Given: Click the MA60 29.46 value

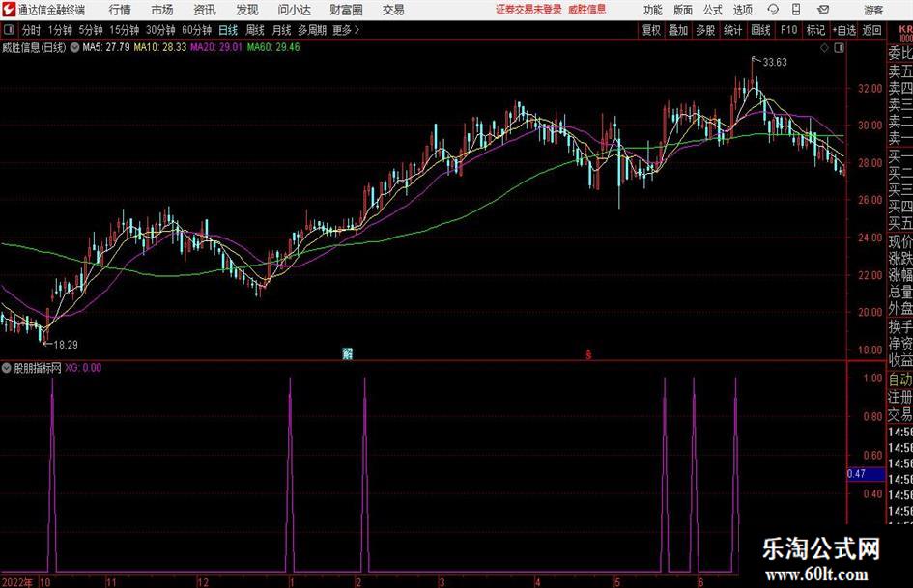Looking at the screenshot, I should tap(273, 47).
